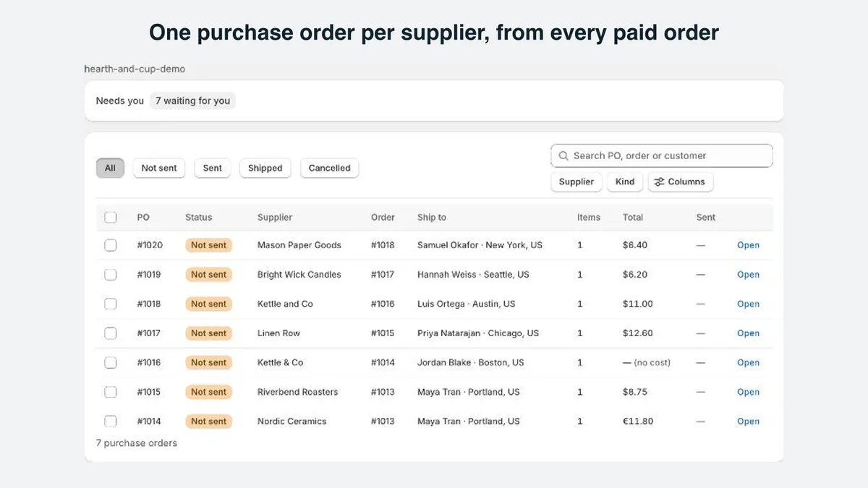
Task: Click the Search PO, order or customer field
Action: coord(662,155)
